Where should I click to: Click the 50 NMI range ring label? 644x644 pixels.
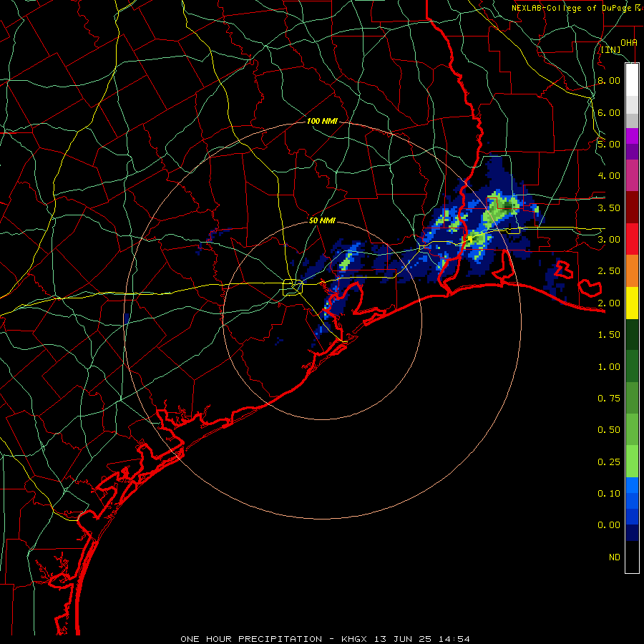322,220
